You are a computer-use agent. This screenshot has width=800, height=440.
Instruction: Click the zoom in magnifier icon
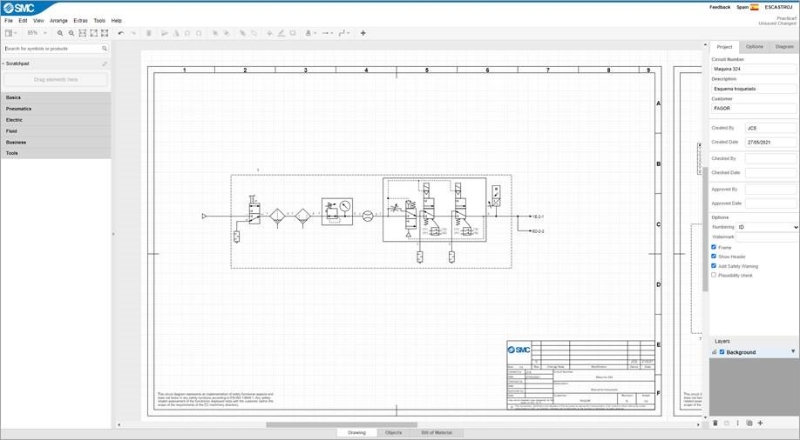(60, 33)
